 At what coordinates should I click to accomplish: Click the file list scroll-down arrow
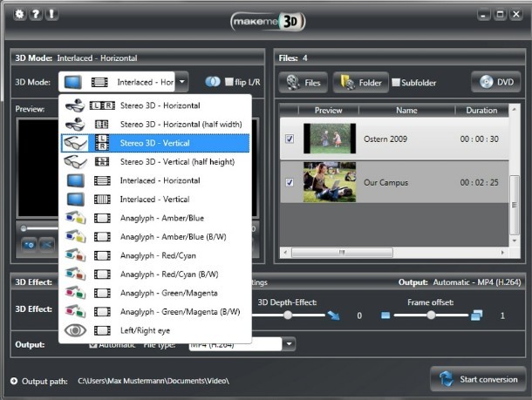pyautogui.click(x=515, y=241)
